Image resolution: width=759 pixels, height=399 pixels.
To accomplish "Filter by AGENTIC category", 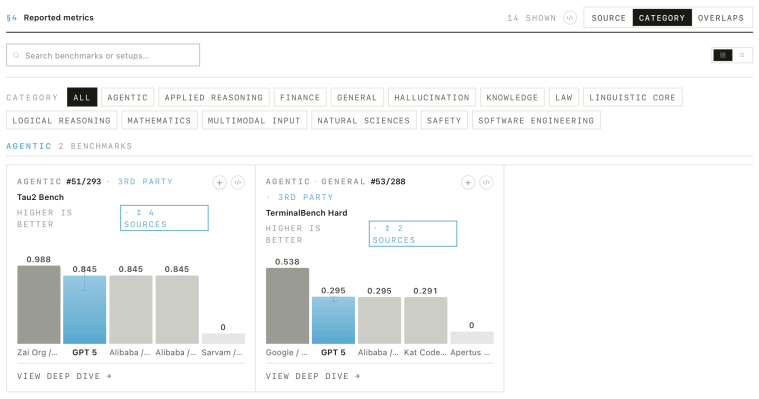I will tap(127, 97).
